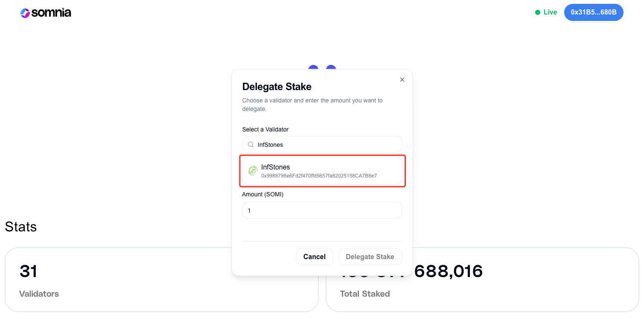The image size is (644, 324).
Task: Click the Live status indicator
Action: pyautogui.click(x=546, y=12)
